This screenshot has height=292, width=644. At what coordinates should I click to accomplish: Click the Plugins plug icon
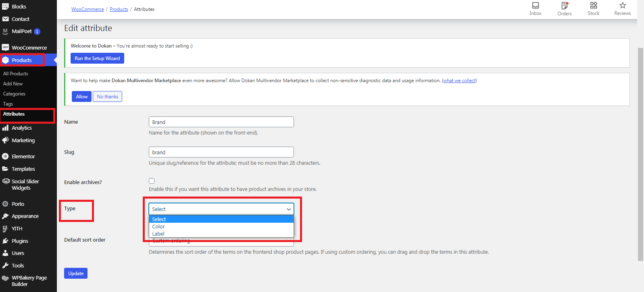pos(5,241)
